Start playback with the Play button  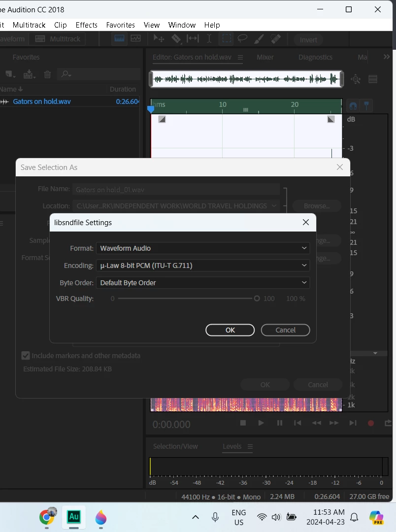point(261,423)
